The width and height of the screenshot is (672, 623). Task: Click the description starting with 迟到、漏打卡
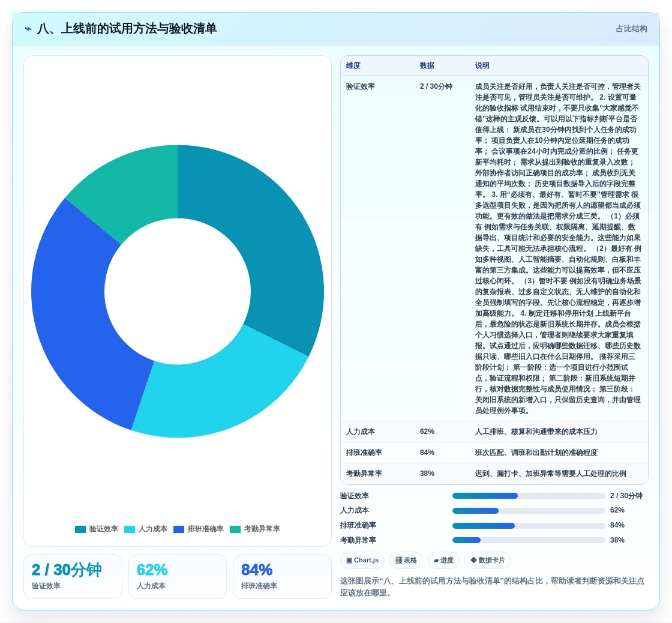pyautogui.click(x=550, y=474)
